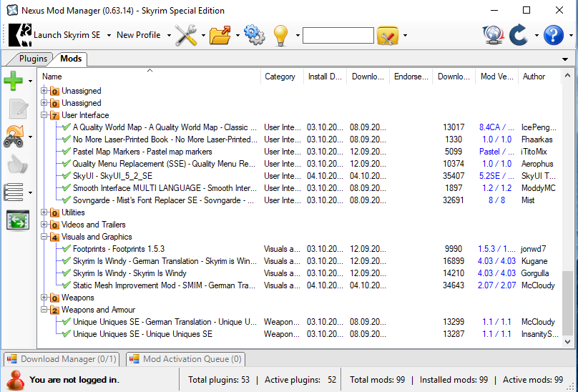Toggle the Footprints mod green checkmark
The width and height of the screenshot is (578, 392).
[67, 249]
